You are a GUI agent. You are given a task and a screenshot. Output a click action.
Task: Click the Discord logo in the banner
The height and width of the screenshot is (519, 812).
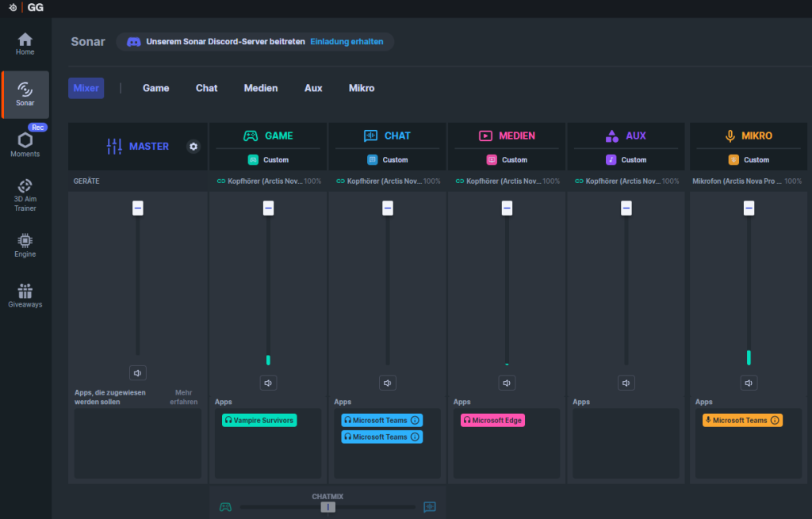134,41
